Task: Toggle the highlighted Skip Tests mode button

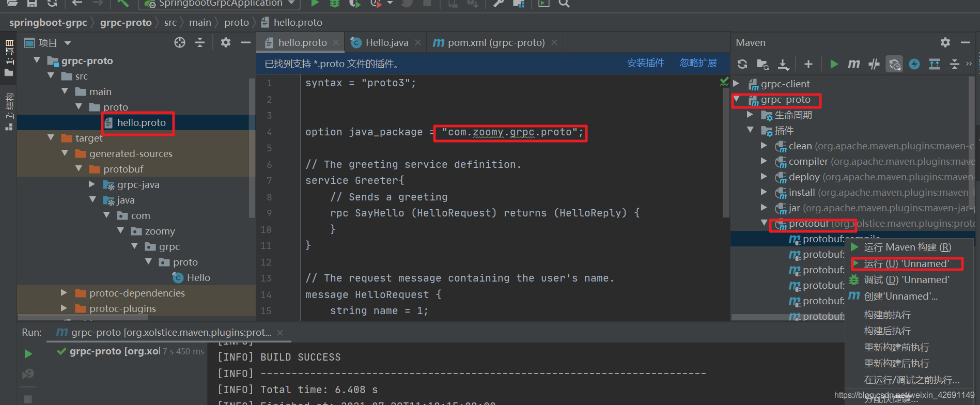Action: point(894,64)
